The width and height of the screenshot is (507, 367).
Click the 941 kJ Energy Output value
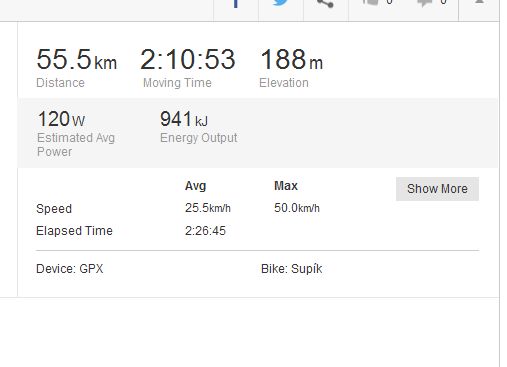coord(184,119)
